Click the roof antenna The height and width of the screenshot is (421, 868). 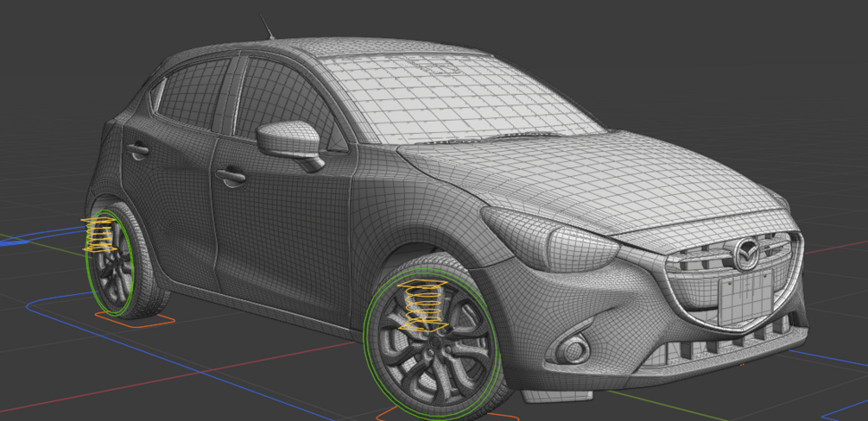point(267,27)
